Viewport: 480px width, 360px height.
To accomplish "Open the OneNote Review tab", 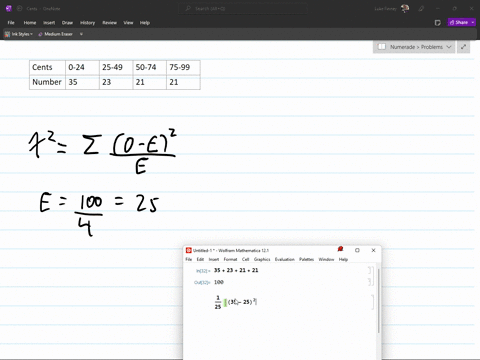I will click(x=109, y=23).
